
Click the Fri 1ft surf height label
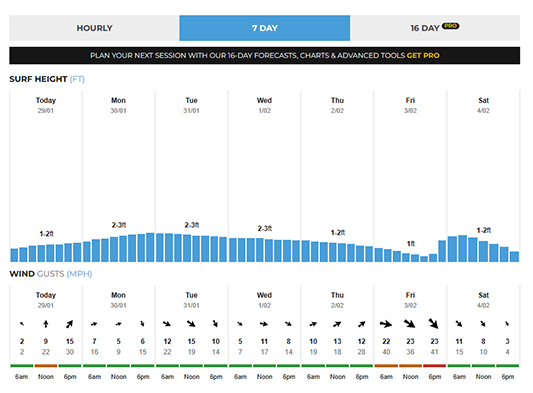tap(411, 244)
